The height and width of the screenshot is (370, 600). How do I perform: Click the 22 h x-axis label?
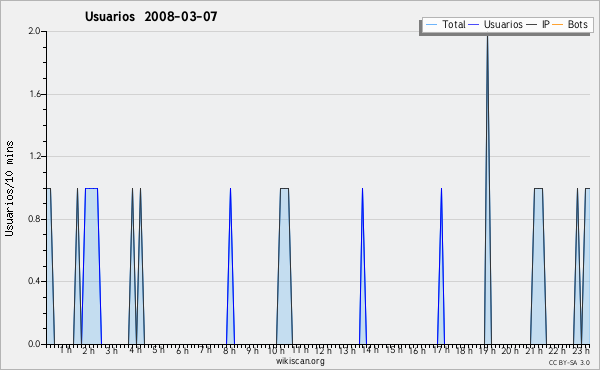tap(557, 350)
